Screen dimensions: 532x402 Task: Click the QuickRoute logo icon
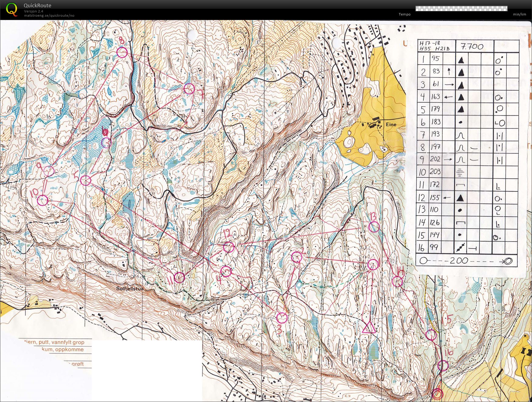click(12, 9)
